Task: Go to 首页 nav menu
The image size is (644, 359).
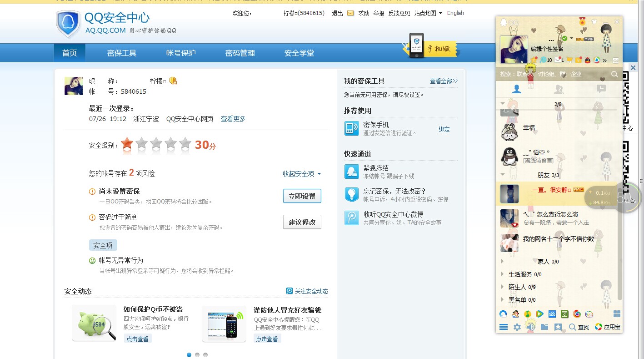Action: coord(70,53)
